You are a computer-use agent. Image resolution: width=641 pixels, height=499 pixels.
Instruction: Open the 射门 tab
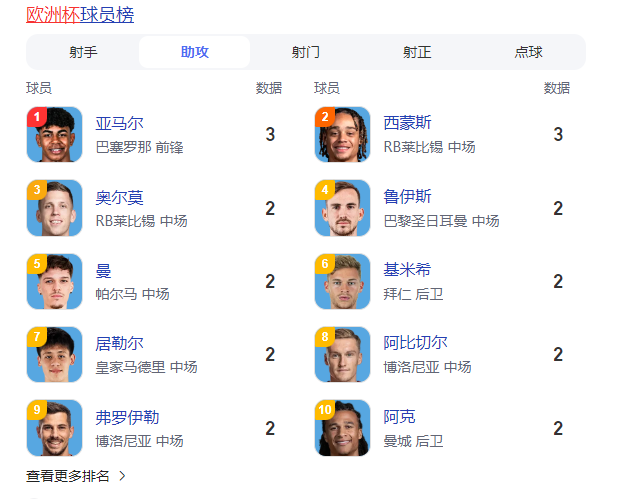point(306,52)
